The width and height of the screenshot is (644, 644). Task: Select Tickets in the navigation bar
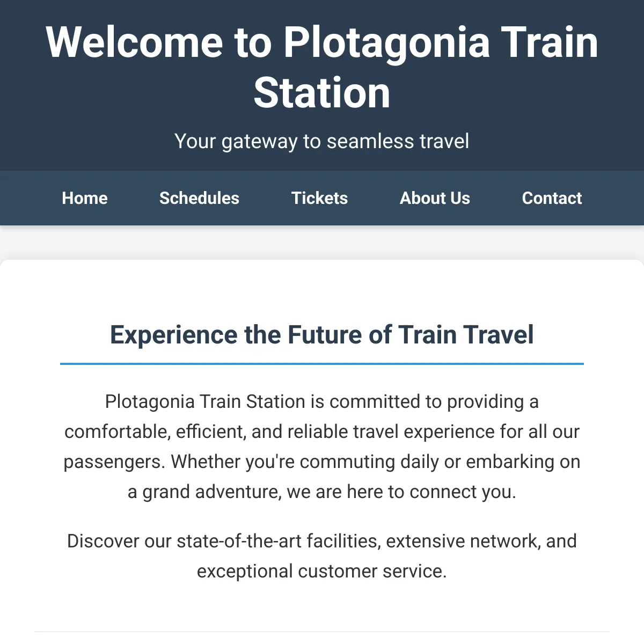point(319,198)
